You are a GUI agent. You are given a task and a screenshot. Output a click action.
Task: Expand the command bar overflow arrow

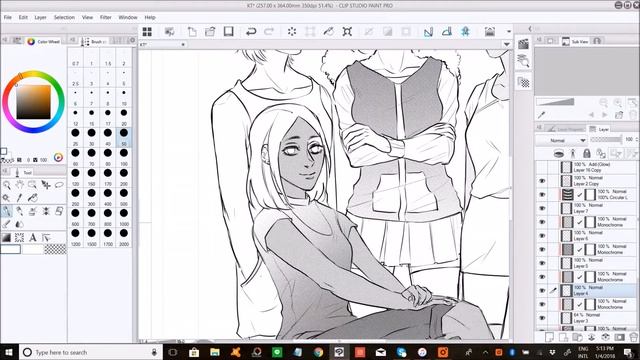[x=509, y=31]
